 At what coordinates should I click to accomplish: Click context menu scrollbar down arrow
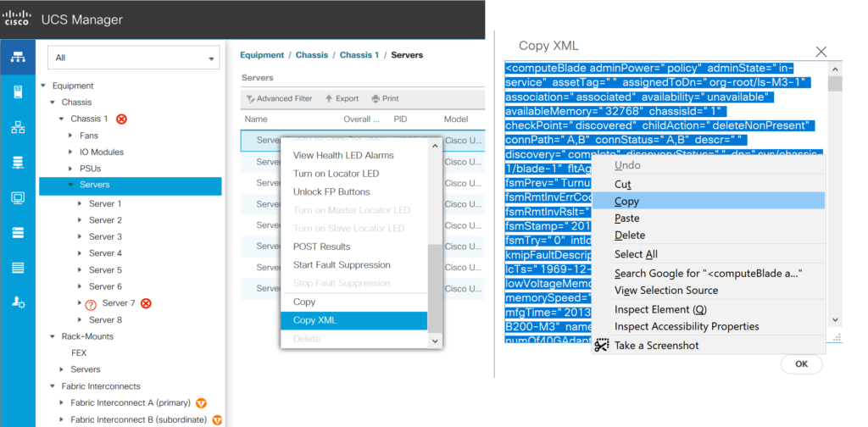(x=435, y=341)
